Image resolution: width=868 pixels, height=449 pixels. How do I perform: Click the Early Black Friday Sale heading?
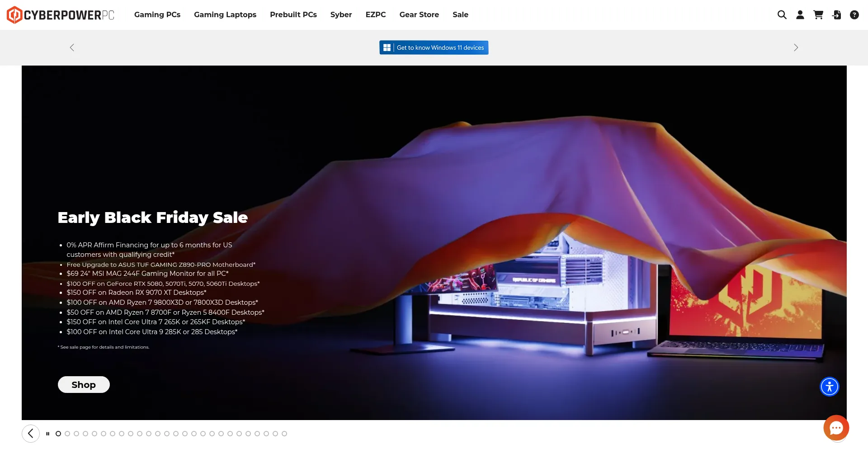pyautogui.click(x=153, y=217)
